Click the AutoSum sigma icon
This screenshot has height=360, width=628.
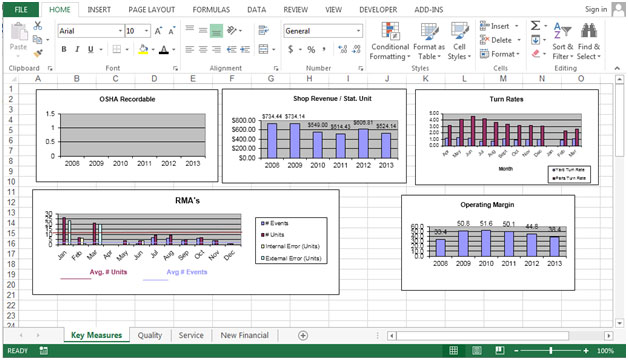click(535, 26)
